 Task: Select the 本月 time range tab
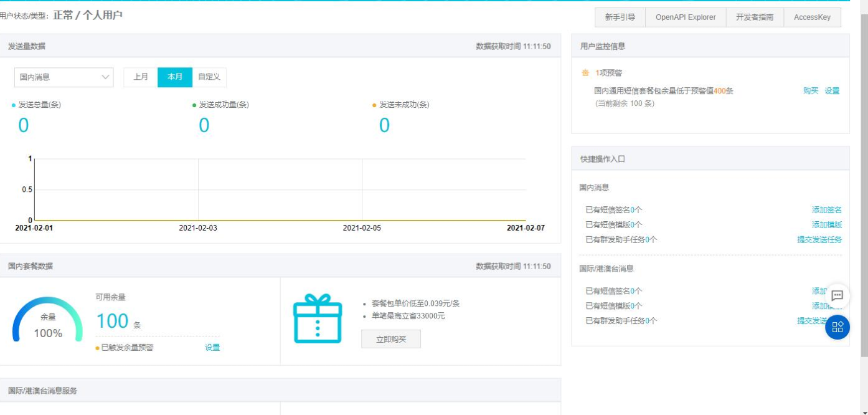click(175, 77)
